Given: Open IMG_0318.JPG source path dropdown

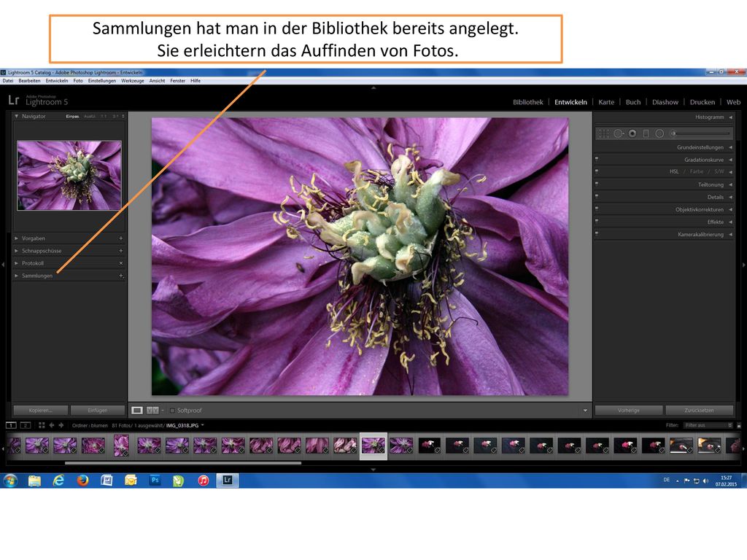Looking at the screenshot, I should pyautogui.click(x=203, y=425).
